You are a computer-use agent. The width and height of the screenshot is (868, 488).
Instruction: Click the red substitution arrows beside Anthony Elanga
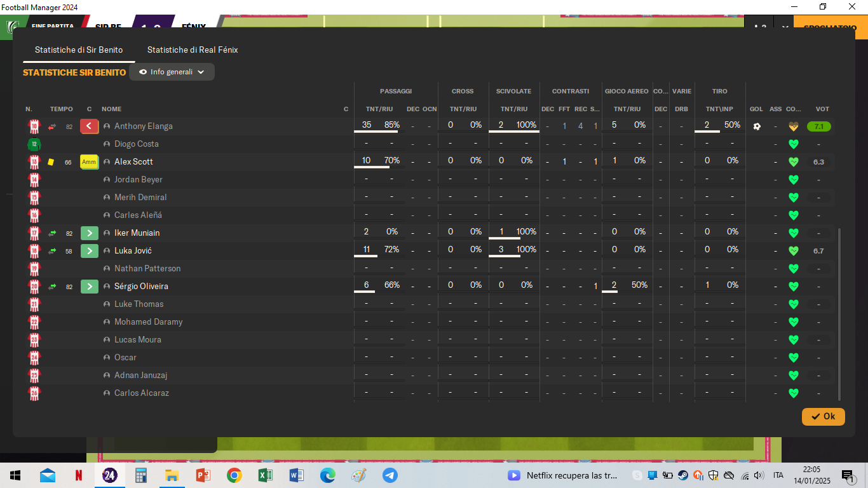click(x=52, y=126)
